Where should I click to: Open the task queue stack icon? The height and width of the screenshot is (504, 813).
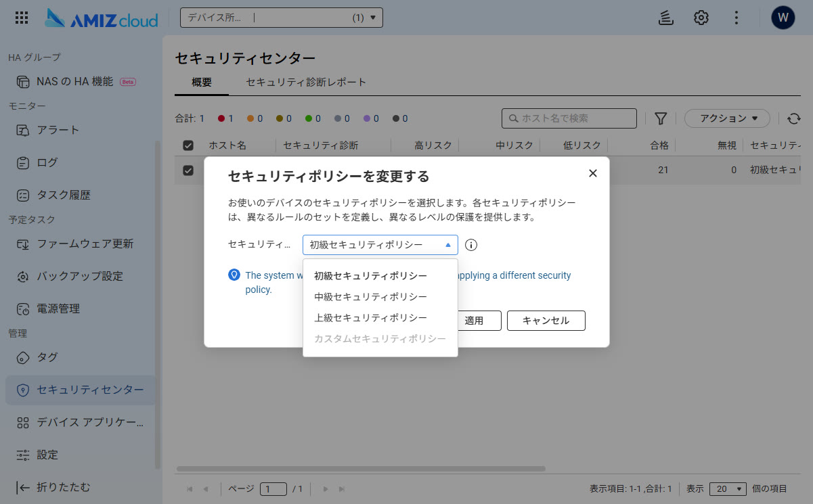665,18
